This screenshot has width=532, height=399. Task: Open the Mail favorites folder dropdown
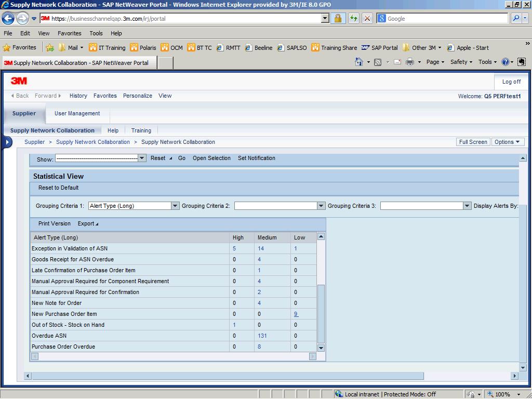(x=71, y=48)
